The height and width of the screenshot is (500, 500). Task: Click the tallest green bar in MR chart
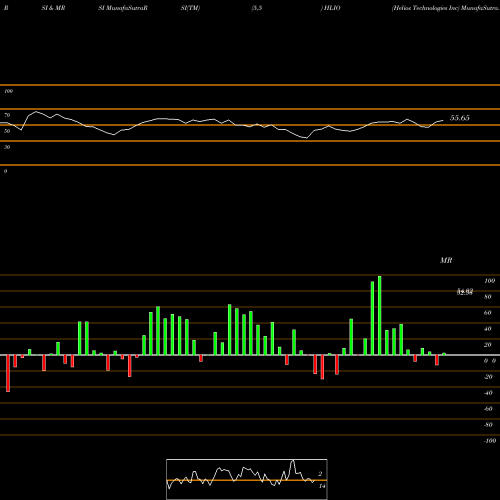tap(379, 315)
